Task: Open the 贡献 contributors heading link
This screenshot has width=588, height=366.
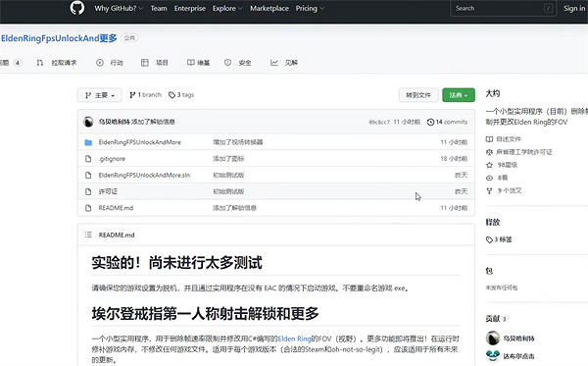Action: pyautogui.click(x=493, y=319)
